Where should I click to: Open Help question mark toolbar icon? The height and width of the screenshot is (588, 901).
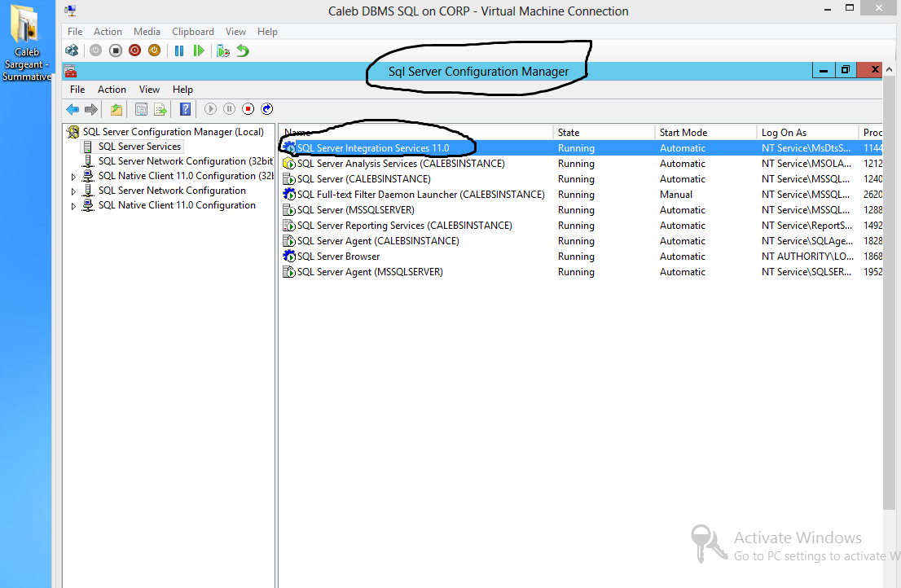[x=185, y=109]
